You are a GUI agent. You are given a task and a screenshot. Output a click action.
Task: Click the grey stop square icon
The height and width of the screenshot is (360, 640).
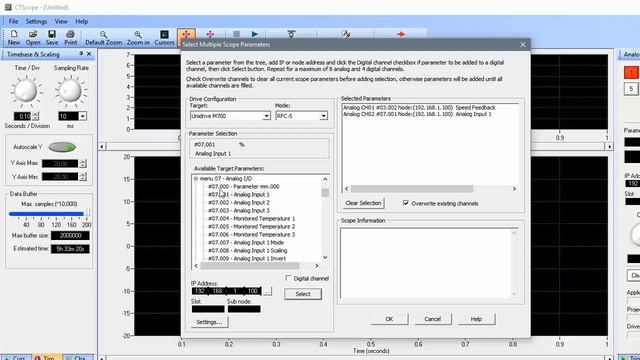coord(236,34)
